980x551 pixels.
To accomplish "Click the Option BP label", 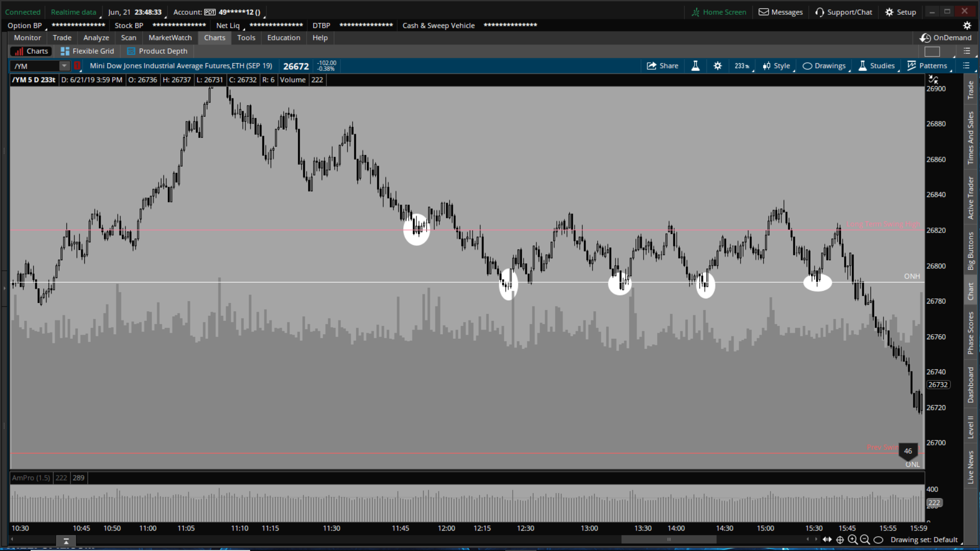I will point(24,26).
